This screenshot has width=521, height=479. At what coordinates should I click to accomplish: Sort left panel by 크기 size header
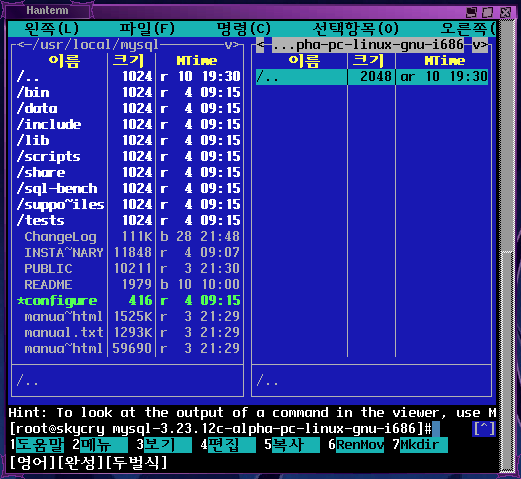(129, 61)
